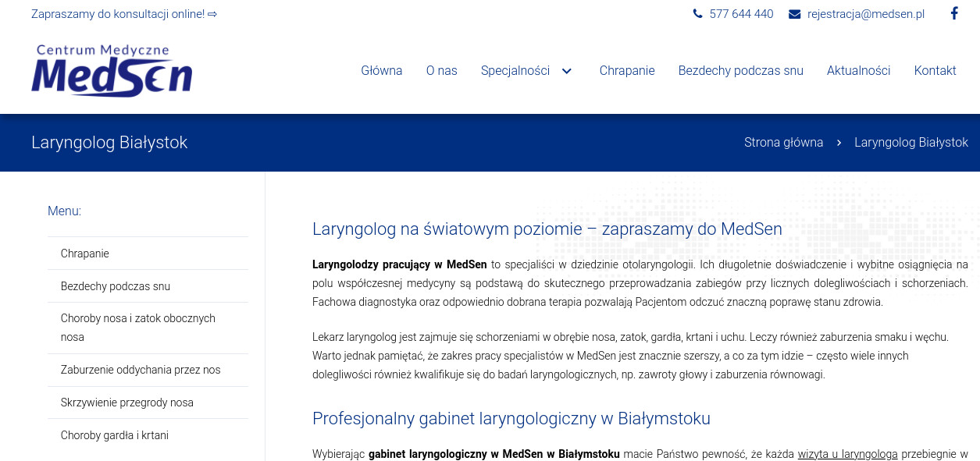Select Bezdechy podczas snu in top navigation
Screen dimensions: 980x461
coord(740,70)
